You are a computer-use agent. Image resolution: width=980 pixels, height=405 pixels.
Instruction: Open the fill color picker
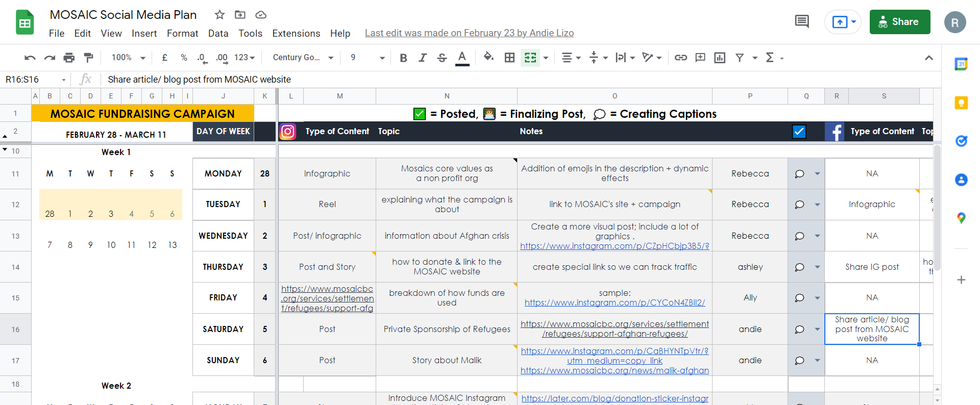pos(488,57)
